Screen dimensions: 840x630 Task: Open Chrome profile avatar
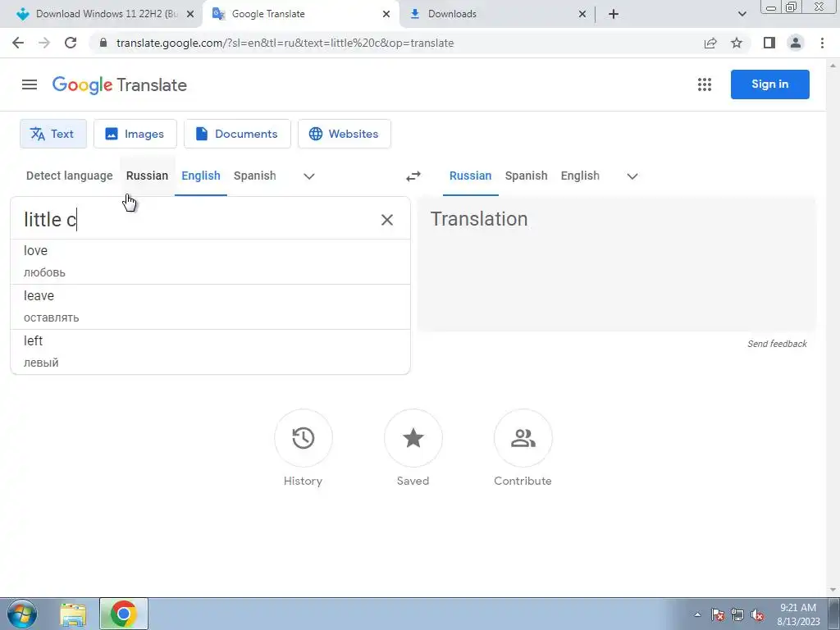click(x=796, y=43)
